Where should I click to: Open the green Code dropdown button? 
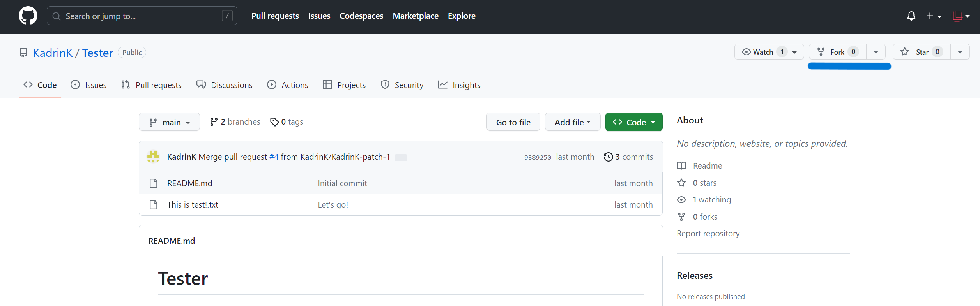(x=634, y=122)
